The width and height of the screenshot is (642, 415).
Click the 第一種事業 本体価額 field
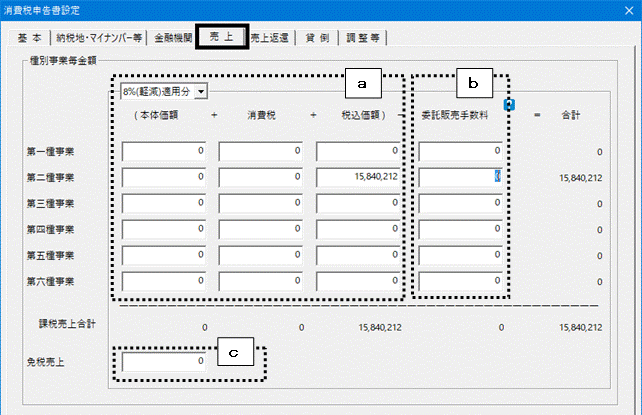(x=164, y=151)
